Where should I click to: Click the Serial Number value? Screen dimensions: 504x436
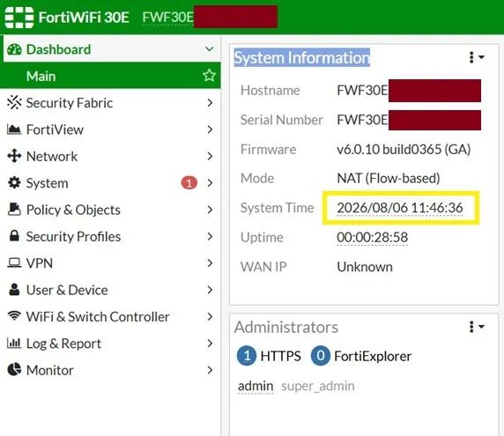click(x=409, y=120)
